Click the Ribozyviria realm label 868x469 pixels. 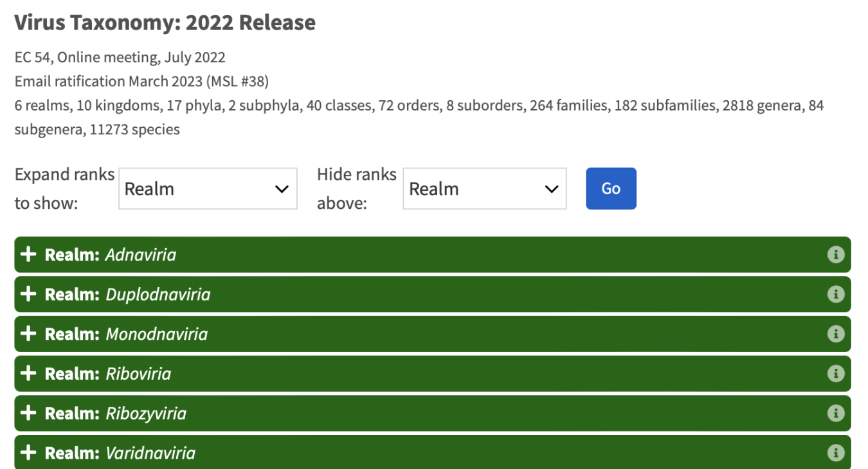[146, 414]
